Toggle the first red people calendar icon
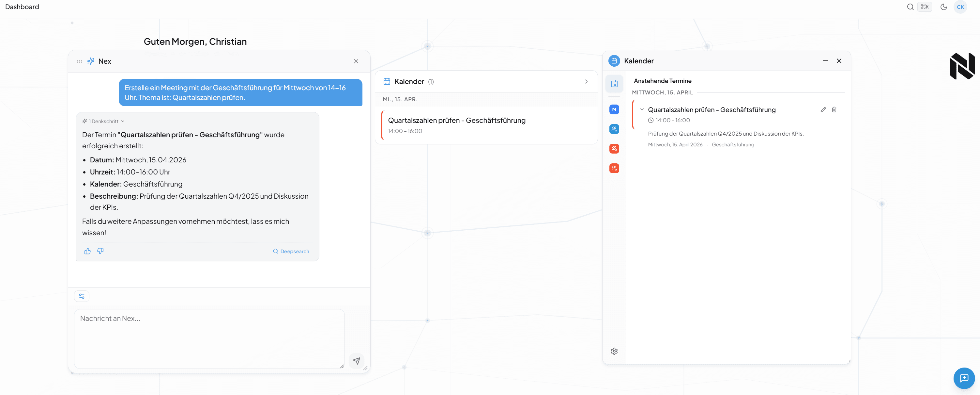Image resolution: width=980 pixels, height=395 pixels. point(614,149)
